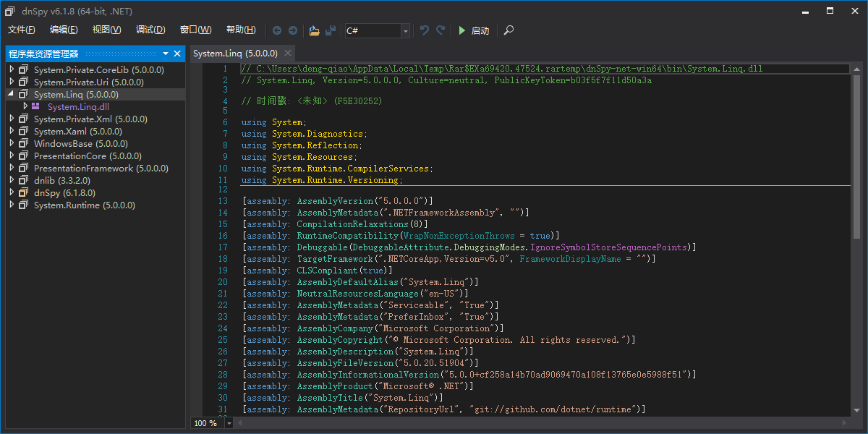Click the navigate back arrow icon
868x434 pixels.
click(x=277, y=30)
